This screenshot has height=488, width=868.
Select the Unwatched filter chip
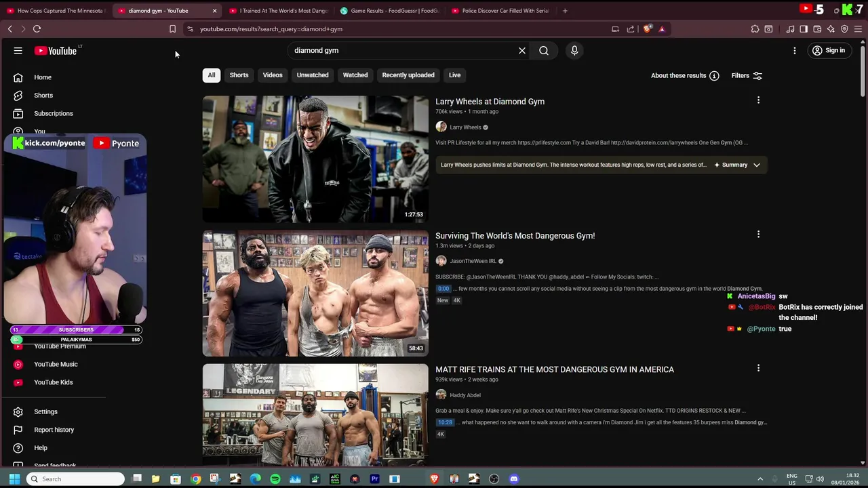pos(313,75)
